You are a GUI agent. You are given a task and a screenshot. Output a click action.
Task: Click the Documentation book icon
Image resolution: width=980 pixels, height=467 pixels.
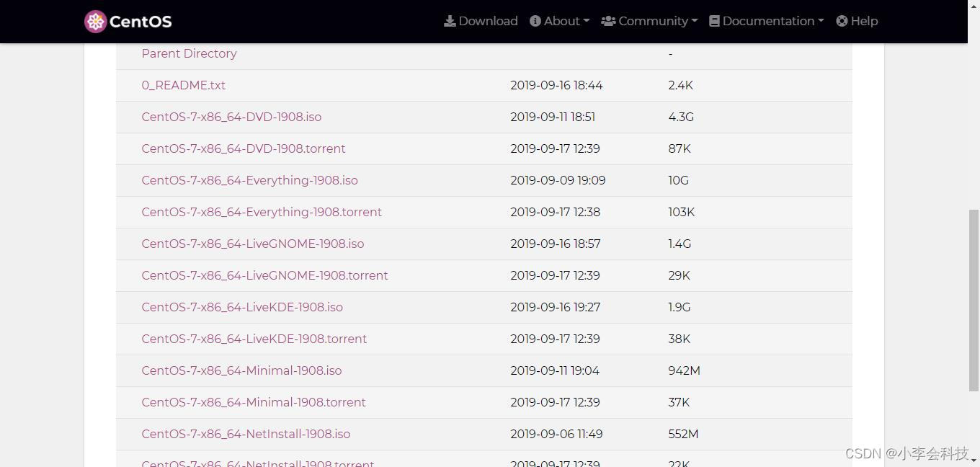click(x=714, y=21)
